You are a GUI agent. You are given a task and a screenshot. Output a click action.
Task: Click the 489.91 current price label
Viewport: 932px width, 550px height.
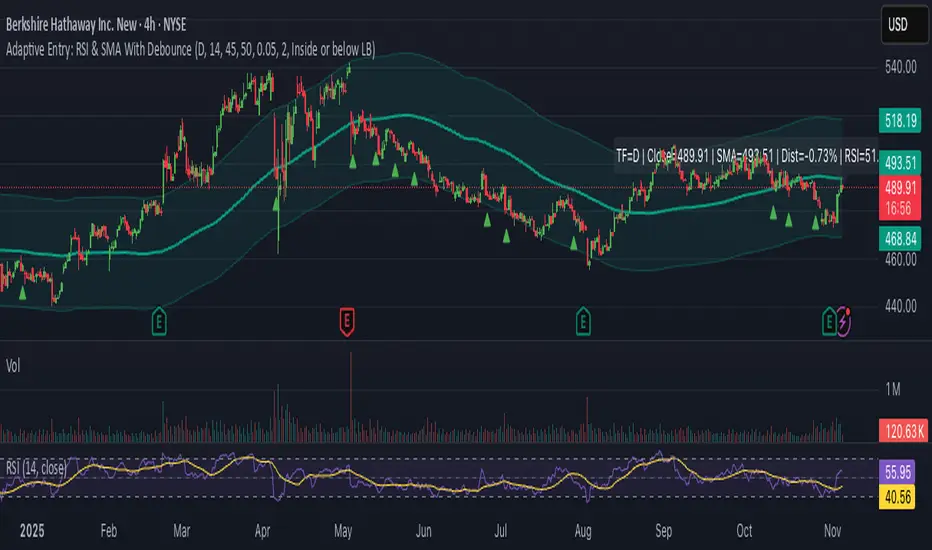[x=900, y=188]
